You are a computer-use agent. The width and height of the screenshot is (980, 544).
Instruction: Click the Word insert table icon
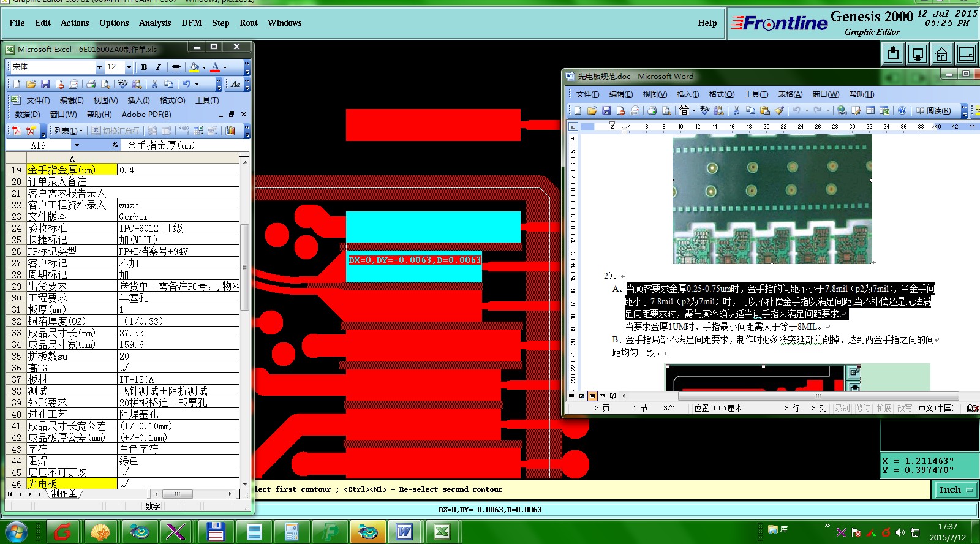(870, 110)
